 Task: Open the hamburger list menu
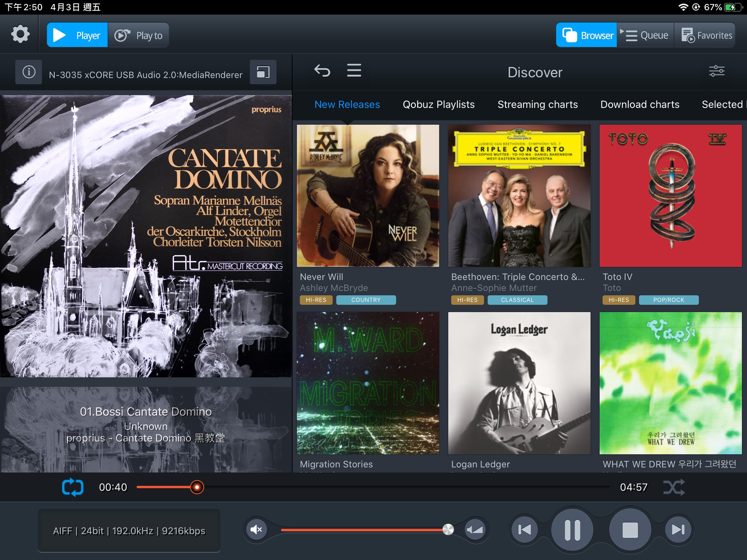354,70
